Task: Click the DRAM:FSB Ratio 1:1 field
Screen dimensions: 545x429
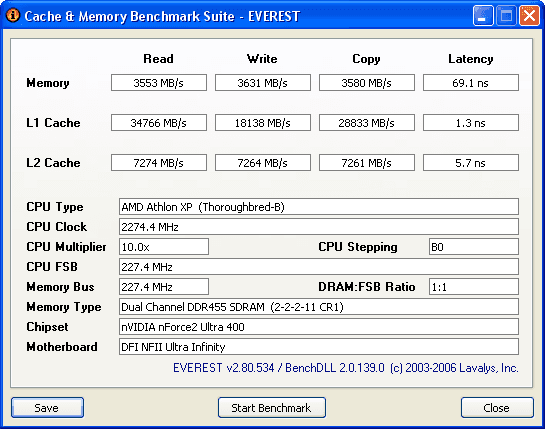Action: click(x=474, y=287)
